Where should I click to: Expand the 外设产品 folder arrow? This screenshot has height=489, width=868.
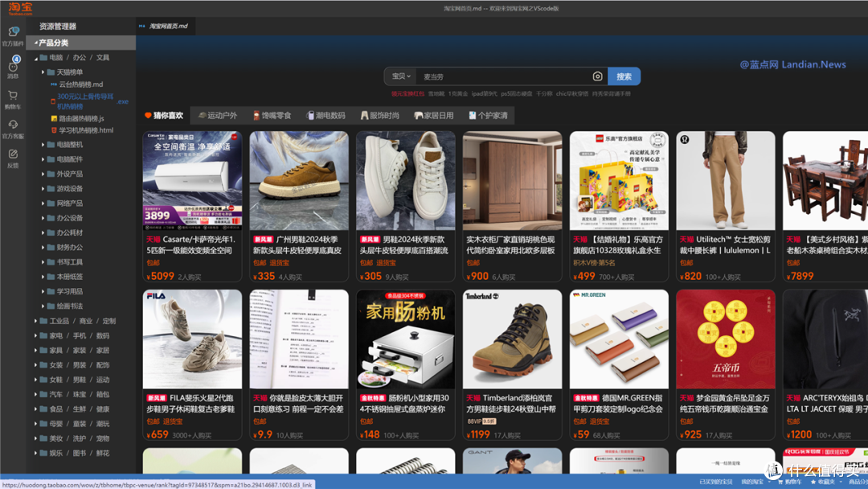click(43, 174)
